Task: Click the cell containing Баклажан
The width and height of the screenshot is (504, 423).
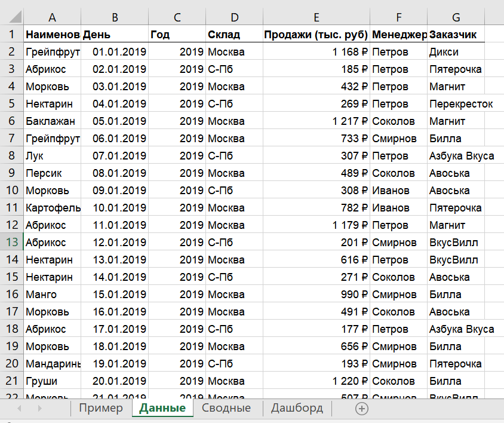Action: 52,121
